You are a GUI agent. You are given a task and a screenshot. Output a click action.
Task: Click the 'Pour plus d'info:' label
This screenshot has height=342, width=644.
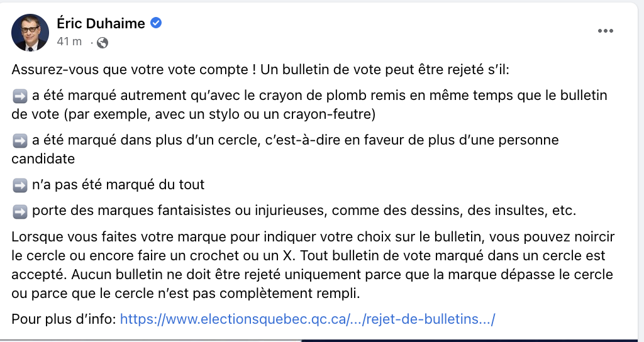coord(64,319)
